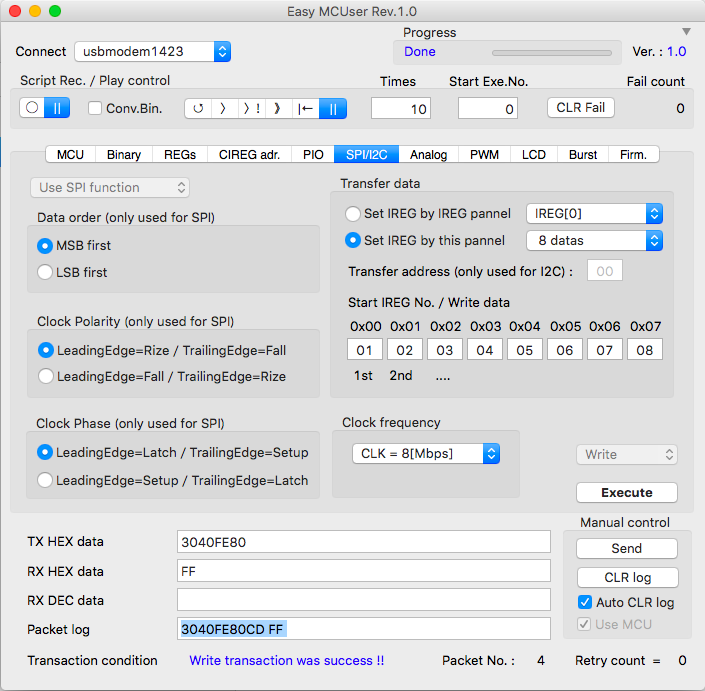
Task: Select Set IREG by this pannel
Action: [x=352, y=241]
